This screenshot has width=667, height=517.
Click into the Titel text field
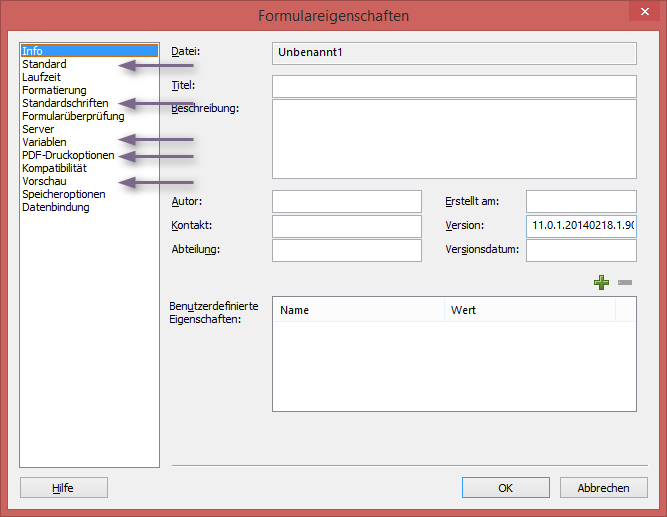coord(454,86)
